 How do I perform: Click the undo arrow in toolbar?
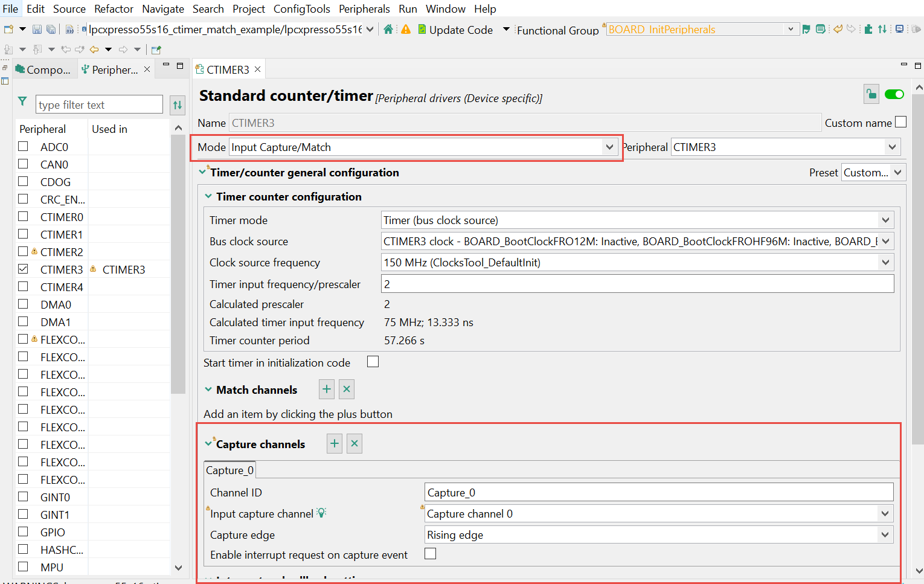[838, 30]
